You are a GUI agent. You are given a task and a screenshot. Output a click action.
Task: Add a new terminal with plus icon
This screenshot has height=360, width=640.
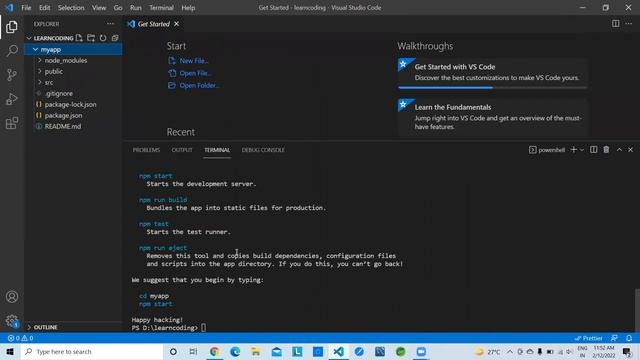tap(573, 150)
